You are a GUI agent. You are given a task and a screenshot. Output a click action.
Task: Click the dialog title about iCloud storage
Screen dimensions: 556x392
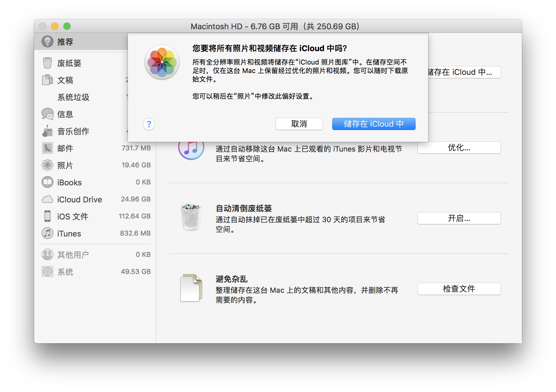point(269,48)
